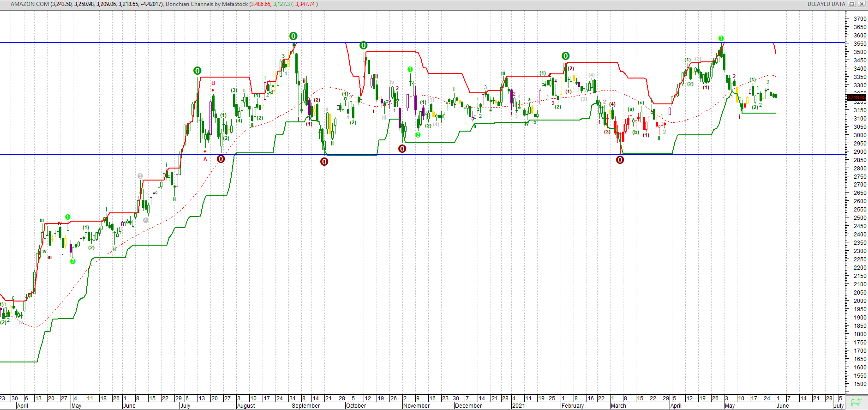Click the 2021 year label on the date axis
The height and width of the screenshot is (410, 868).
point(518,406)
